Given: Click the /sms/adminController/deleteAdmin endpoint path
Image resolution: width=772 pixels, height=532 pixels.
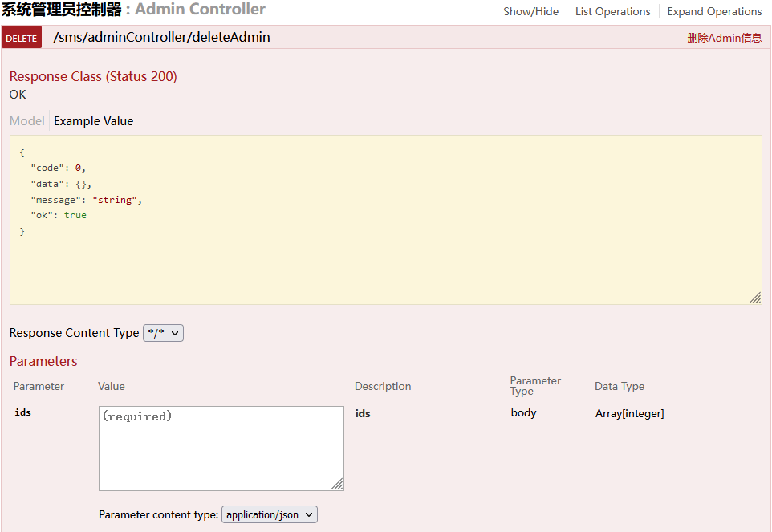Looking at the screenshot, I should tap(161, 38).
